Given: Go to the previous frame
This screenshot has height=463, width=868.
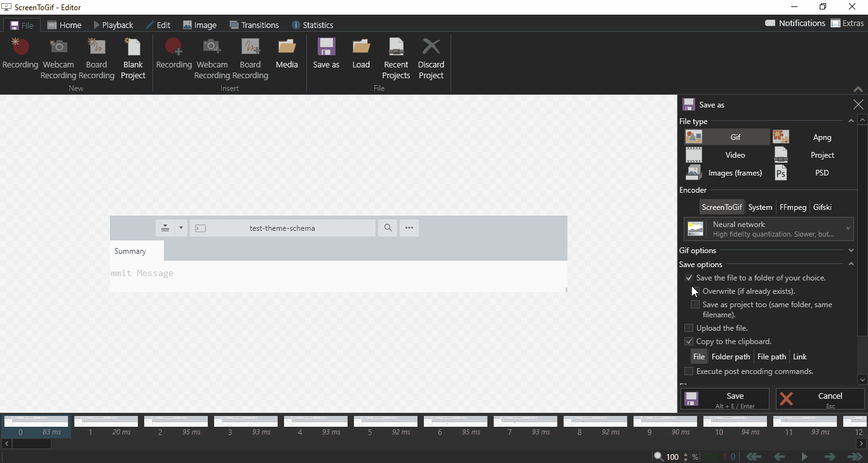Looking at the screenshot, I should (779, 457).
